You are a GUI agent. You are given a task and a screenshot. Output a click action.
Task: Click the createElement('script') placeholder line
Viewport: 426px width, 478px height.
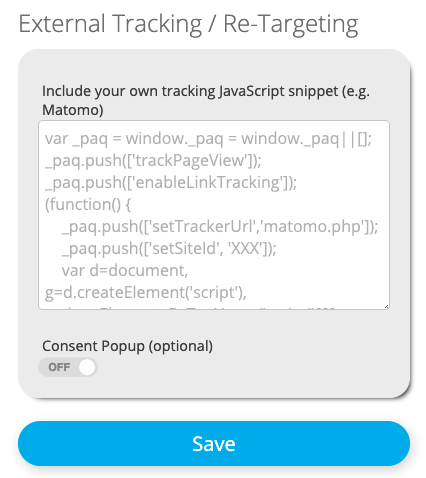[146, 292]
